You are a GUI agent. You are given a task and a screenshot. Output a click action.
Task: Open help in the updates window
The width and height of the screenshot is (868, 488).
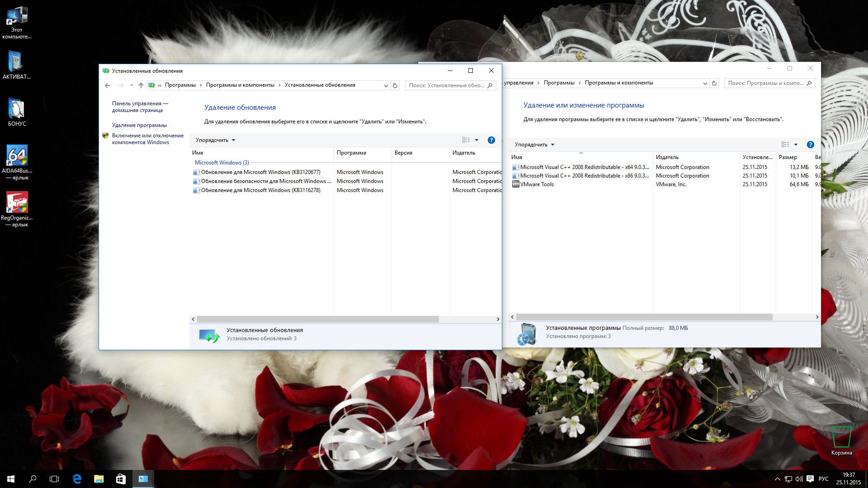pyautogui.click(x=491, y=140)
